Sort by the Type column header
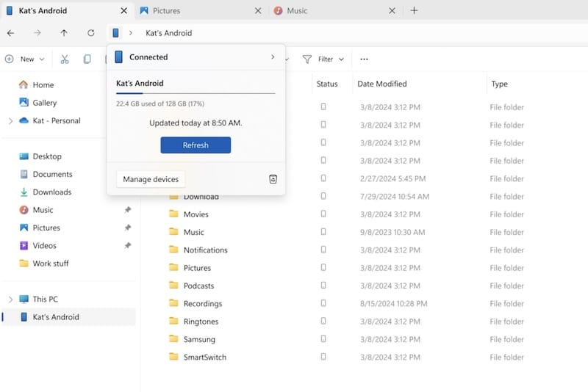588x392 pixels. tap(499, 84)
